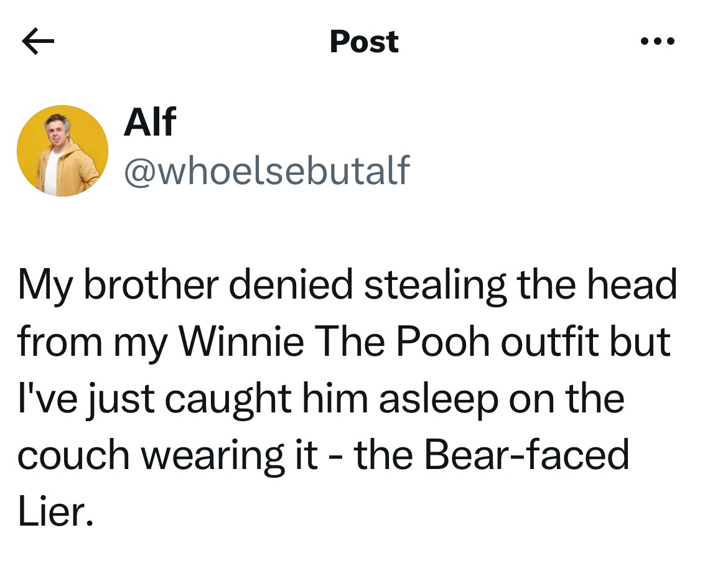Image resolution: width=728 pixels, height=581 pixels.
Task: Open Alf's profile picture
Action: (62, 151)
